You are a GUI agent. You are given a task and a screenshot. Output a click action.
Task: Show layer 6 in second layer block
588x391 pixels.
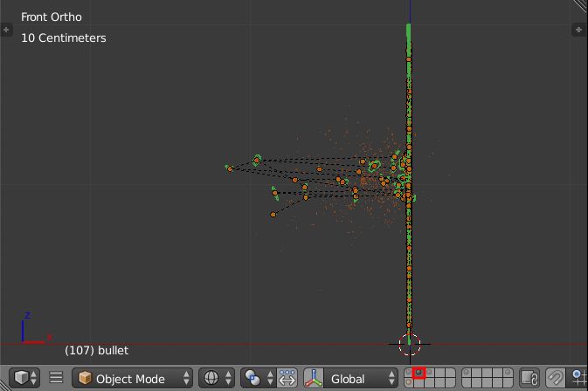(467, 373)
